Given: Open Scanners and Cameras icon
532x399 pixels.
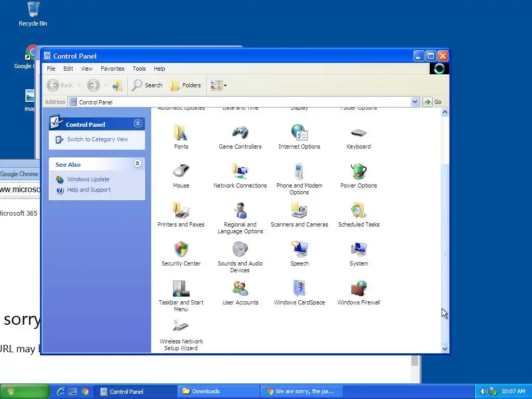Looking at the screenshot, I should pyautogui.click(x=299, y=215).
